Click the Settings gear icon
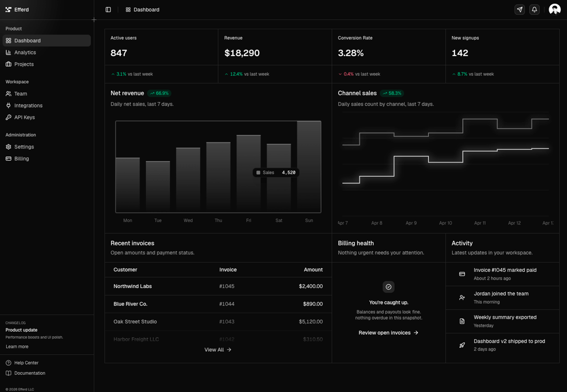 (8, 147)
